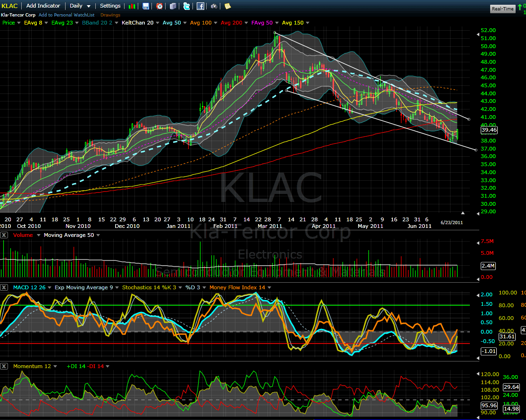Open the alarm clock alert icon

(159, 6)
